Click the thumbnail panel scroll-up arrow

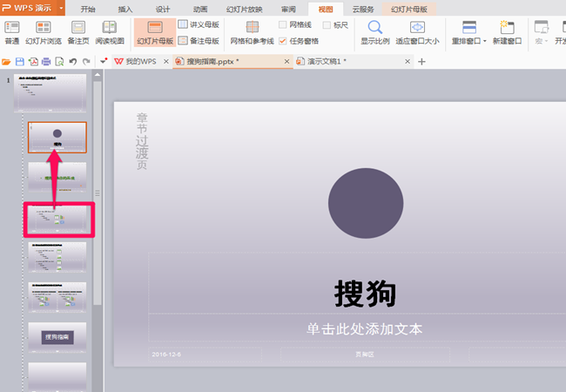pos(98,75)
